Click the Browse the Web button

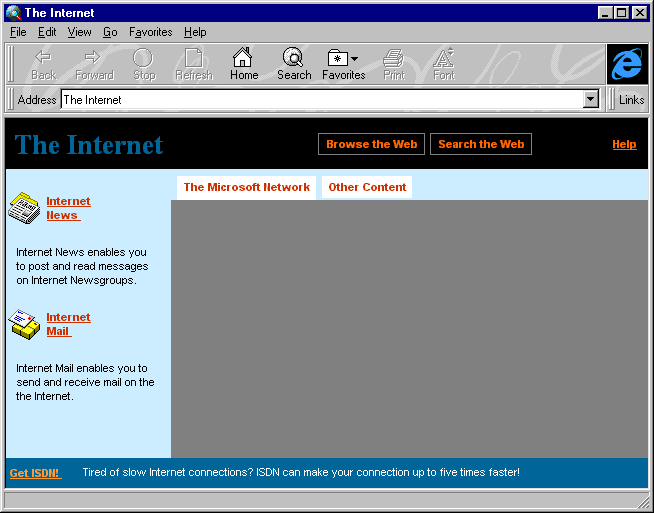[x=371, y=144]
